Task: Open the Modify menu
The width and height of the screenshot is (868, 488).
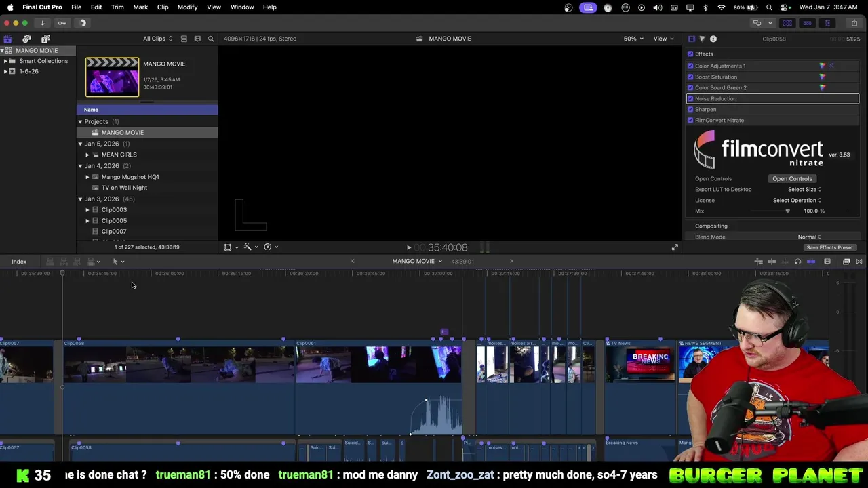Action: pyautogui.click(x=187, y=7)
